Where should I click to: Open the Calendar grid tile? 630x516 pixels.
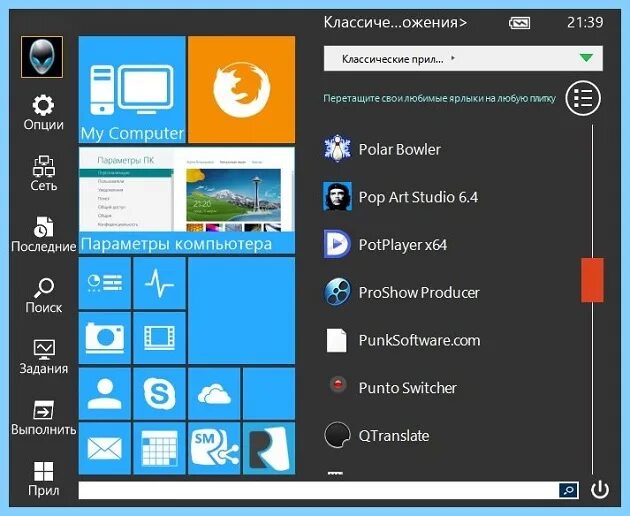(160, 448)
